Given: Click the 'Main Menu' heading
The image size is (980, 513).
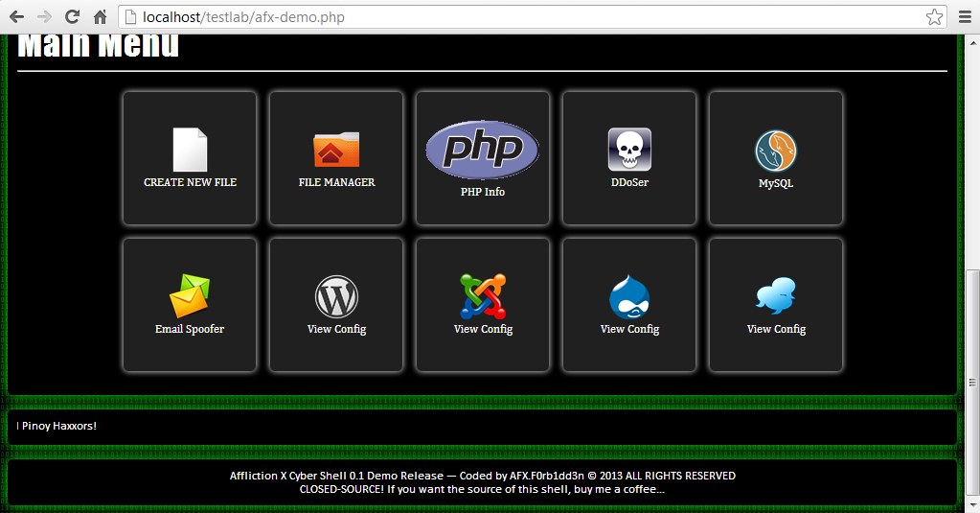Looking at the screenshot, I should (98, 46).
